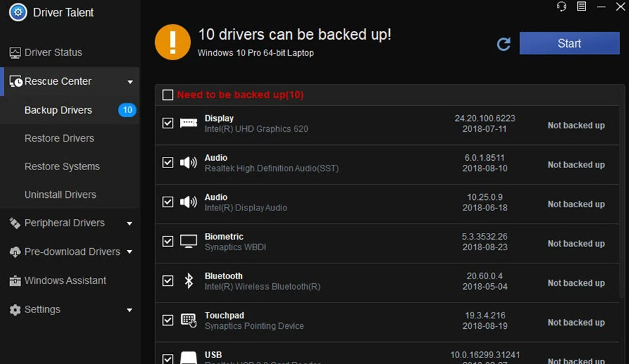Screen dimensions: 629x364
Task: Click the Pre-download Drivers cloud icon
Action: [x=15, y=251]
